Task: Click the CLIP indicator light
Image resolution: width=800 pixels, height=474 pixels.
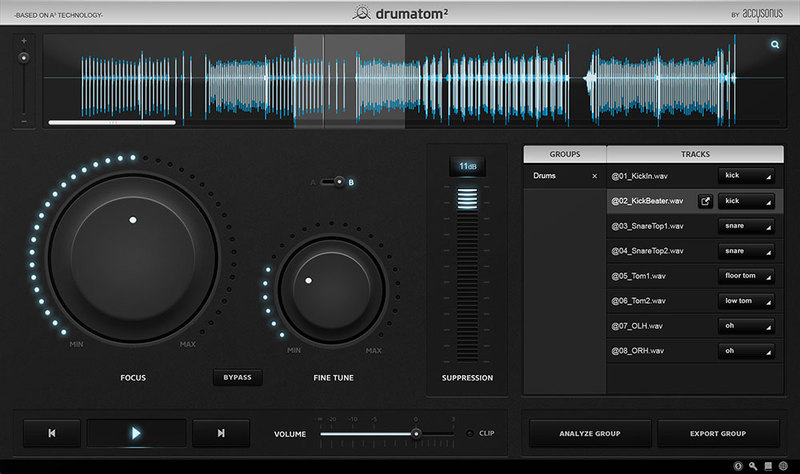Action: 471,433
